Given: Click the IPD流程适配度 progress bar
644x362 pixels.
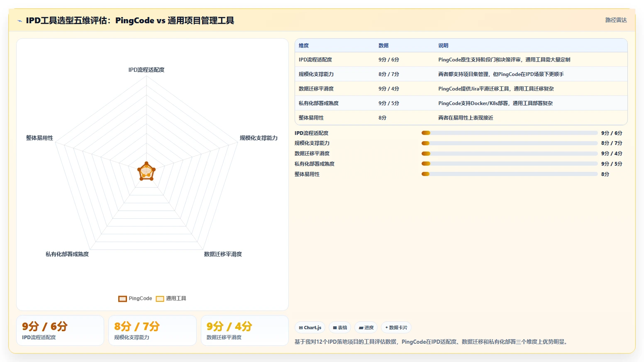Looking at the screenshot, I should [x=510, y=133].
